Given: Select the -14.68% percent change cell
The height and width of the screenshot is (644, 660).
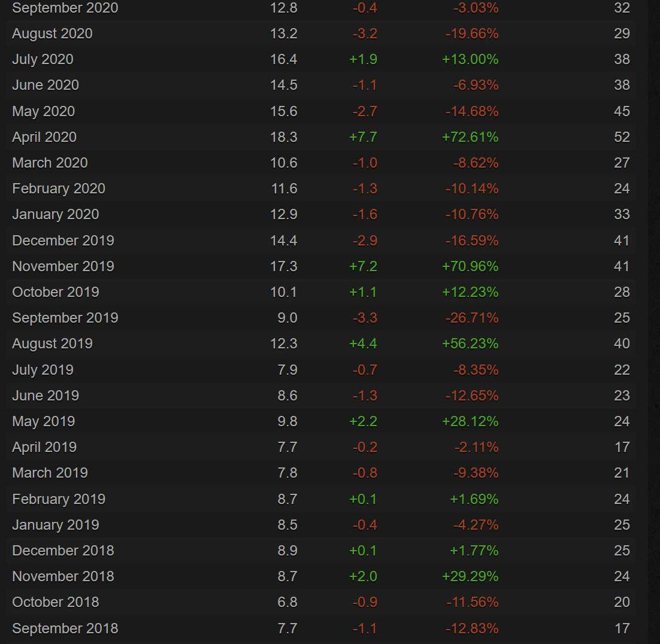Looking at the screenshot, I should point(472,111).
